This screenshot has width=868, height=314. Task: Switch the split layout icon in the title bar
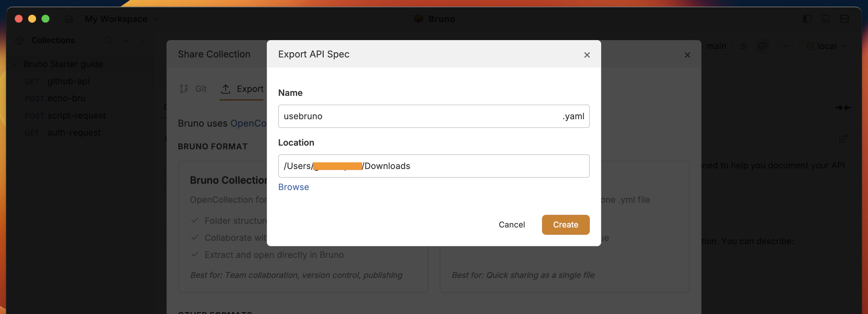click(844, 19)
